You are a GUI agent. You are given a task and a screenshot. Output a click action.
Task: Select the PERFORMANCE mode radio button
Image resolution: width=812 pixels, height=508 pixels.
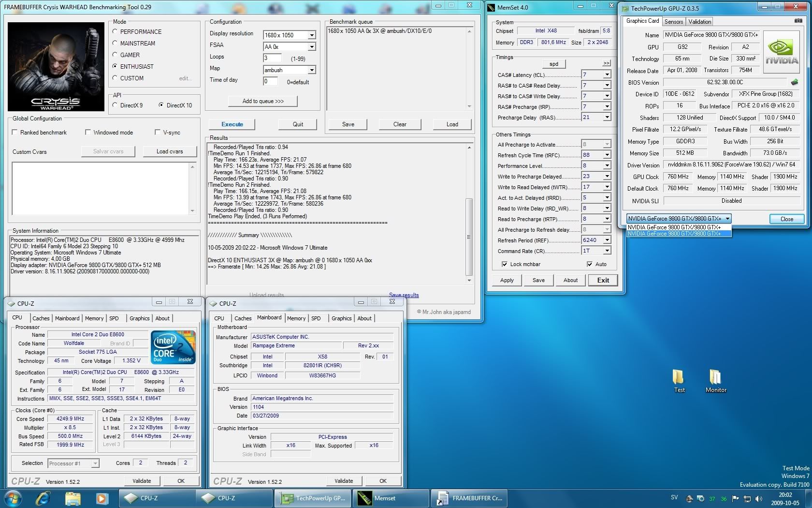(115, 31)
